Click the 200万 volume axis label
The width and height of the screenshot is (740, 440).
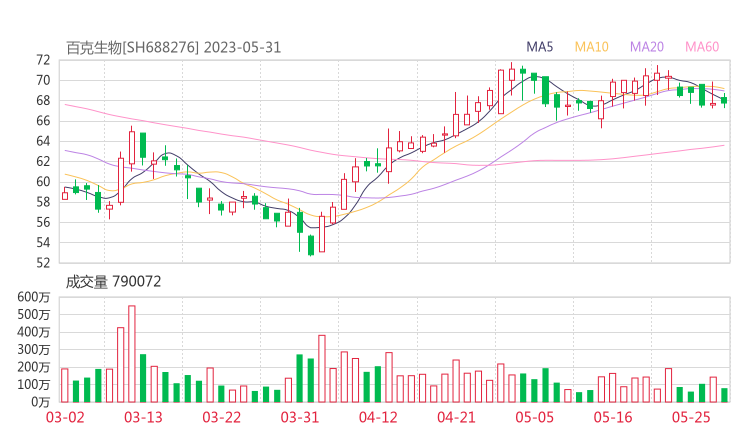tap(34, 367)
